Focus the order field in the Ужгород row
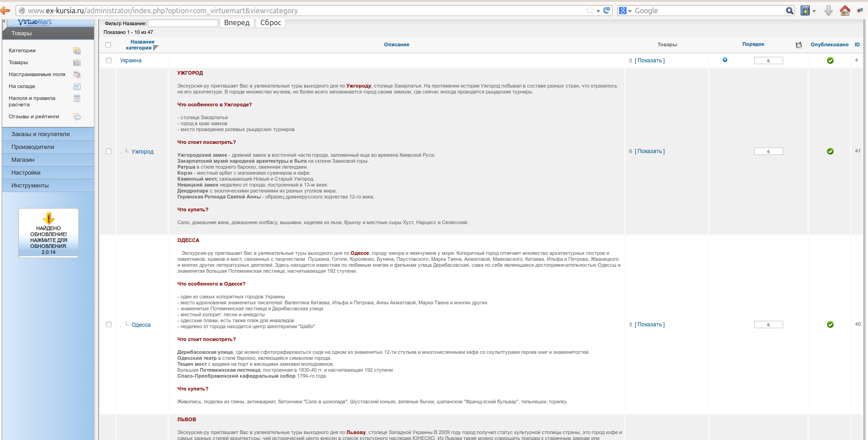The image size is (868, 440). [769, 151]
